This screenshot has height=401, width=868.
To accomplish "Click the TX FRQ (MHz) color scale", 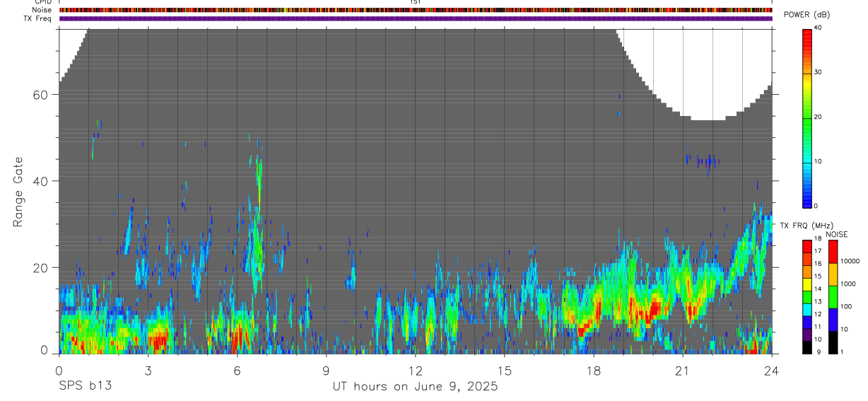I will pos(807,297).
